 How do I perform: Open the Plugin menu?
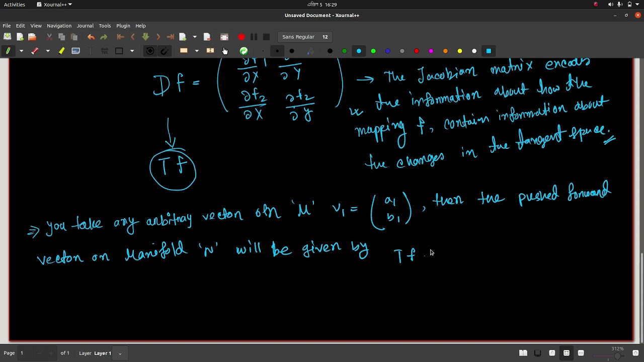(x=123, y=26)
